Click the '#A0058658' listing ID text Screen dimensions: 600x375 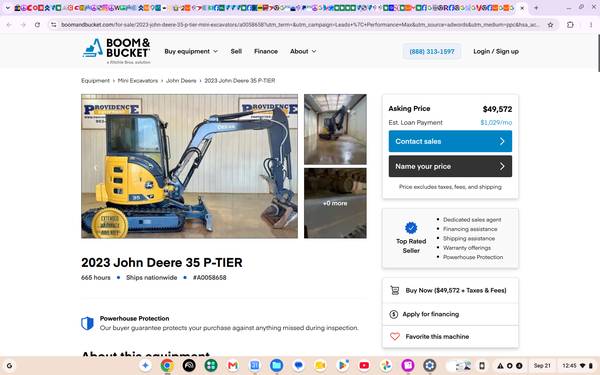210,277
